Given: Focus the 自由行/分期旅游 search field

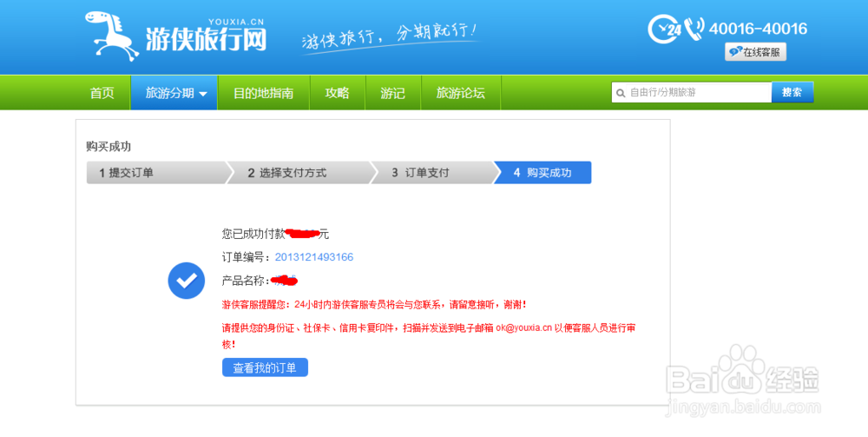Looking at the screenshot, I should coord(692,92).
